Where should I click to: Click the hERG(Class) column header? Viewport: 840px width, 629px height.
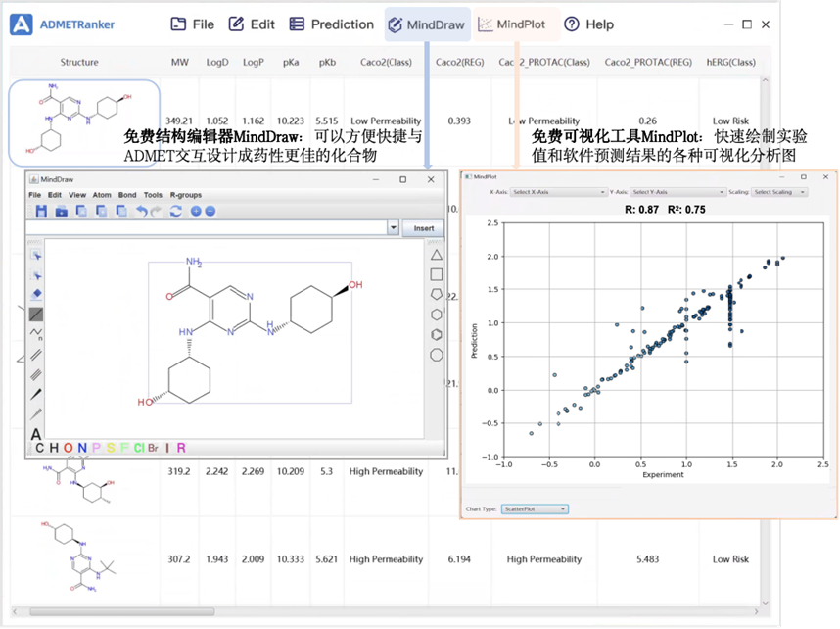(730, 62)
